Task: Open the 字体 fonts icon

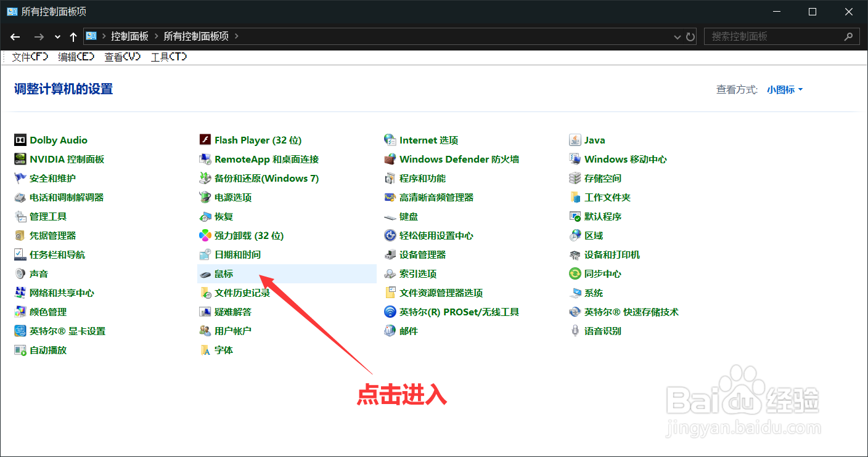Action: click(205, 350)
